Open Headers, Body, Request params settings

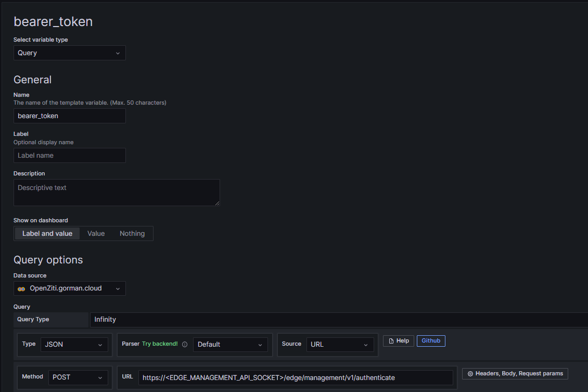[515, 374]
